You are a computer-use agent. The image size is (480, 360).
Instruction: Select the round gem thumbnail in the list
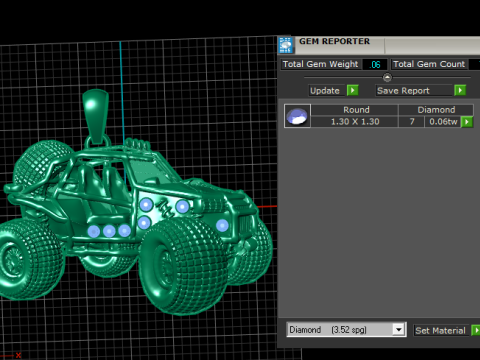click(x=297, y=116)
